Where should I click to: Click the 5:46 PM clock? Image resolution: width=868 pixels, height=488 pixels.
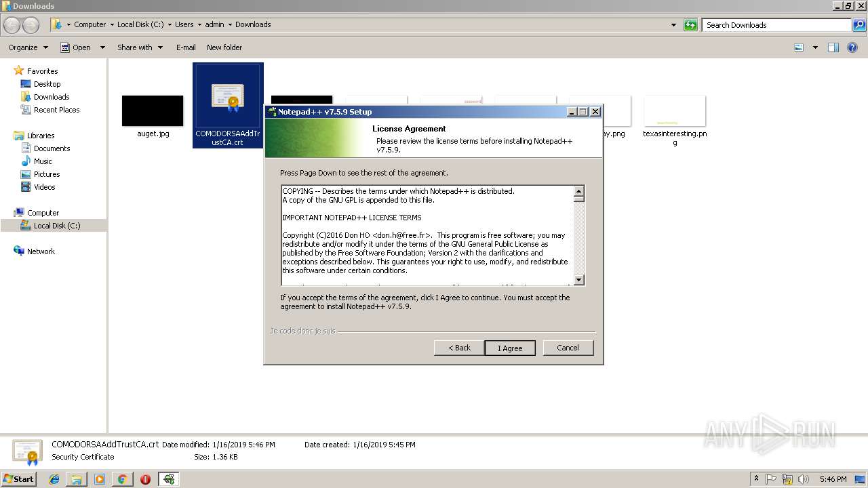click(x=833, y=479)
